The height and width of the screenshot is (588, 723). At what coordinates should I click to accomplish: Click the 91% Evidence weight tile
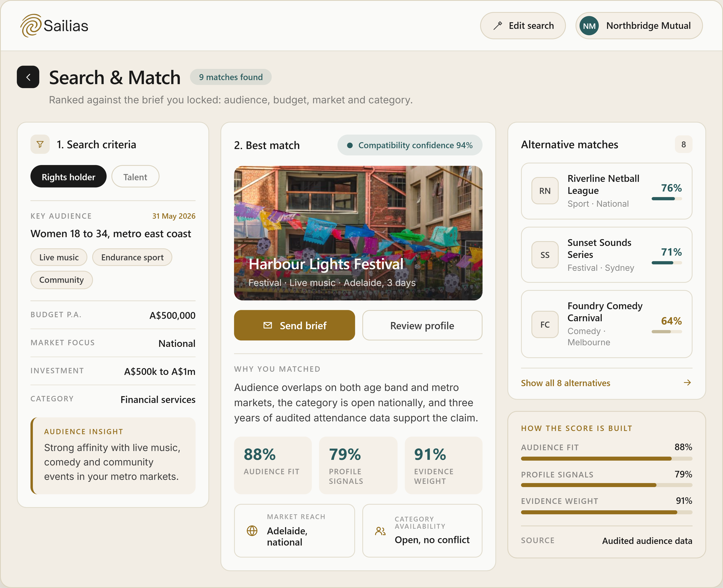click(x=443, y=465)
